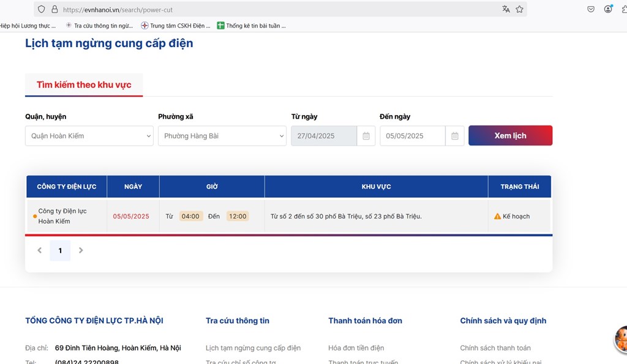Click the Đến ngày date field 05/05/2025
The height and width of the screenshot is (364, 627).
pos(412,136)
